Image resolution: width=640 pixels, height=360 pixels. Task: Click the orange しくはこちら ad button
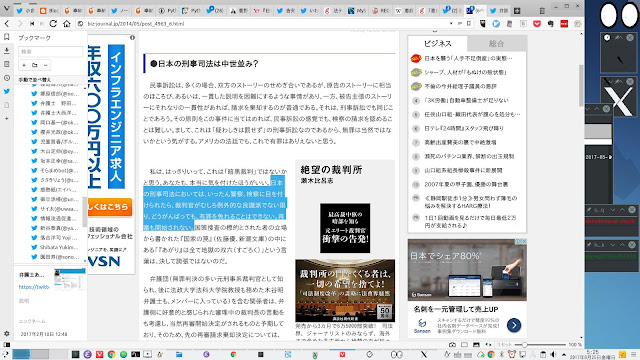[x=109, y=207]
